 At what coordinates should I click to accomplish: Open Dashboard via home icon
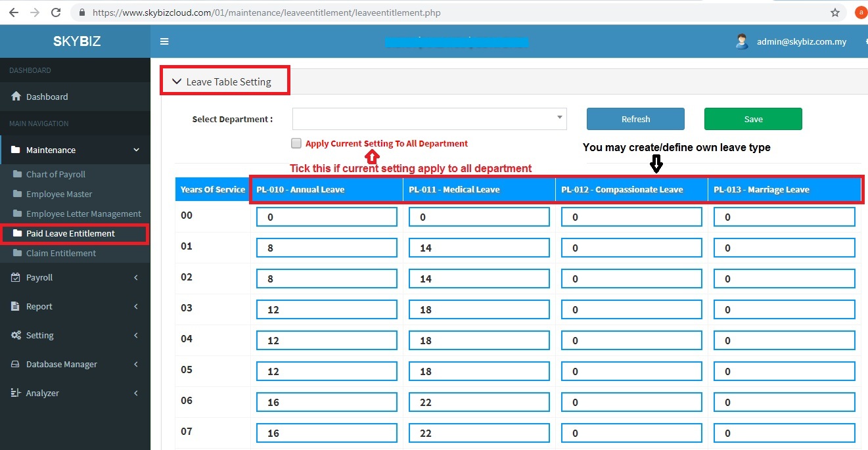point(16,97)
